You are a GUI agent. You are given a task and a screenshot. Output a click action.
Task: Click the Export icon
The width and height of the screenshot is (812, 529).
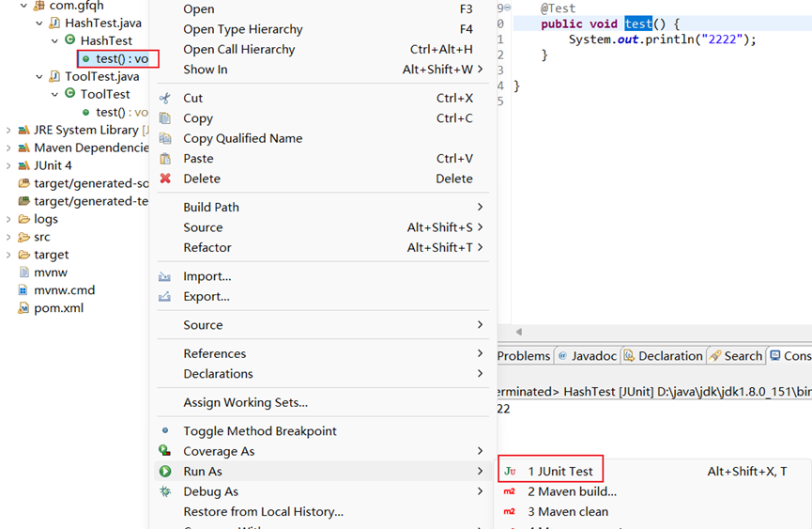[x=164, y=296]
